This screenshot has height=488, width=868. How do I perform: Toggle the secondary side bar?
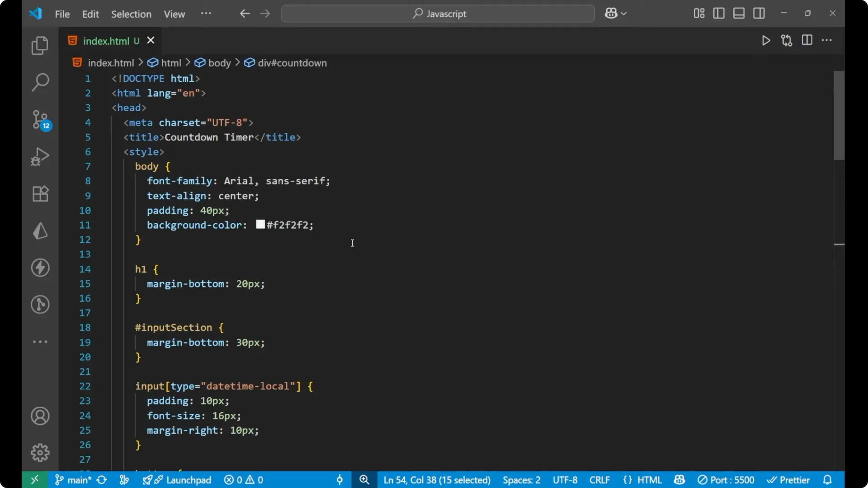759,13
